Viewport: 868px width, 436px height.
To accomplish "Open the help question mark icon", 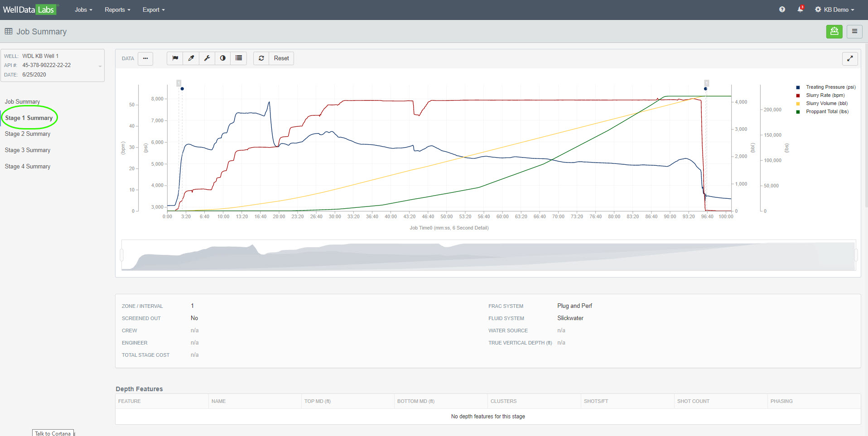I will [x=782, y=10].
